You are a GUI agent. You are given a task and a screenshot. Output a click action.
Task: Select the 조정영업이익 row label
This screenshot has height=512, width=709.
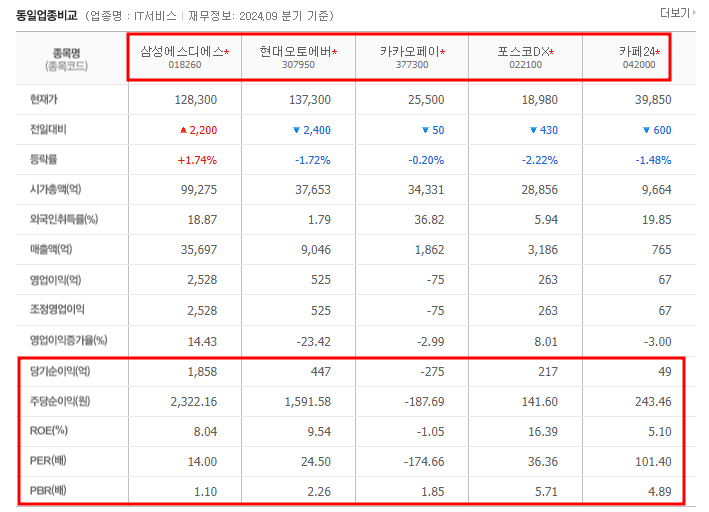tap(57, 309)
